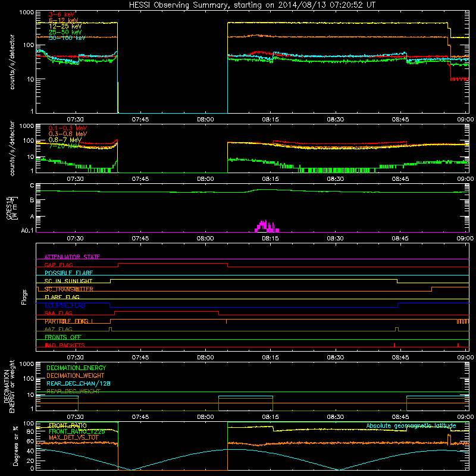Click the HESSI Observing Summary title text
Image resolution: width=476 pixels, height=476 pixels.
[252, 5]
